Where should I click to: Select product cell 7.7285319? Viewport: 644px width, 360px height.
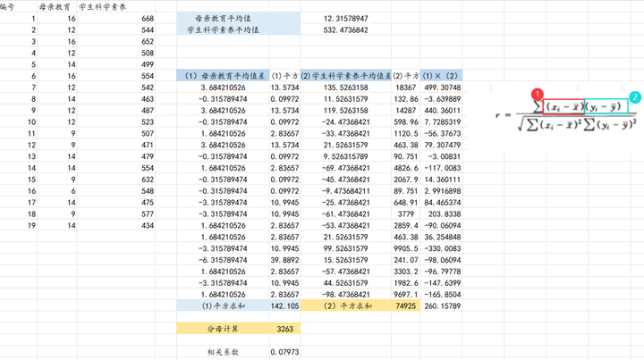coord(441,121)
